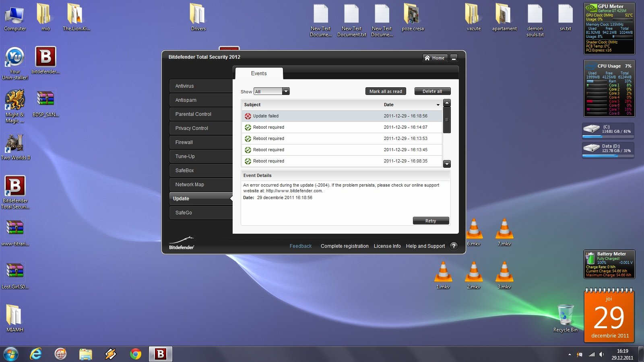
Task: Open Help and Support link
Action: [x=425, y=246]
